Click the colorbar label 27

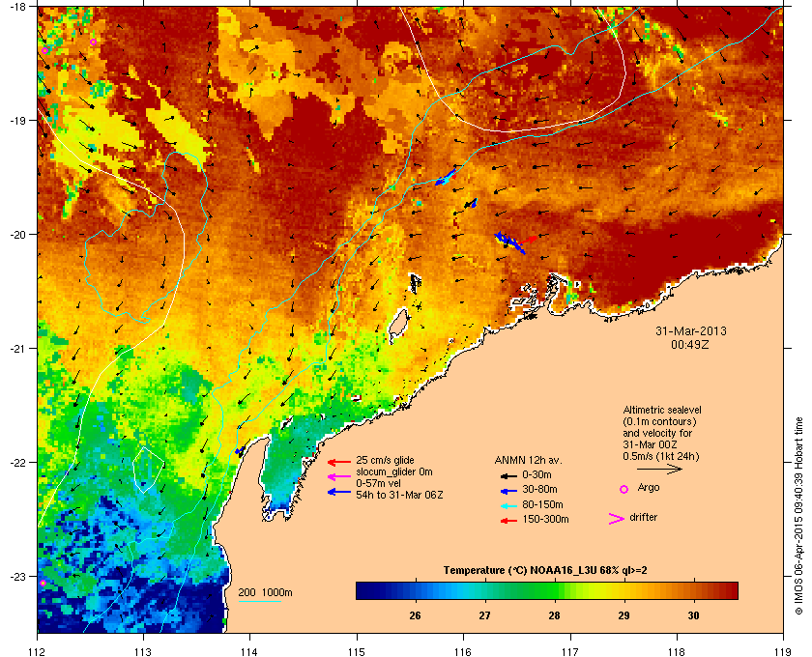pos(484,615)
